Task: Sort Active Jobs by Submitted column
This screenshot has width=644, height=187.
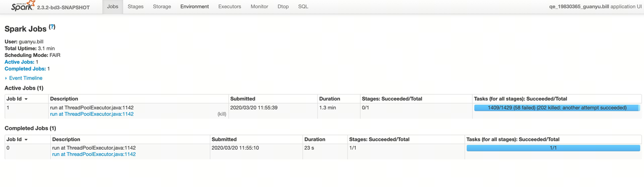Action: pos(243,99)
